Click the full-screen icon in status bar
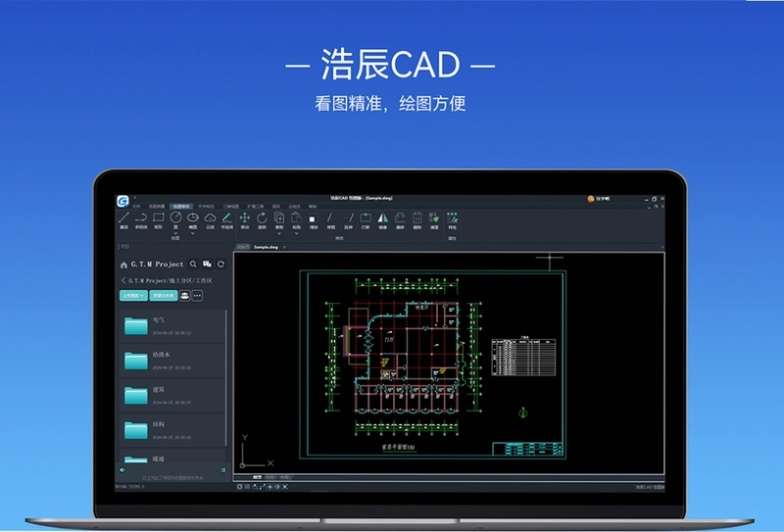784x532 pixels. click(285, 487)
